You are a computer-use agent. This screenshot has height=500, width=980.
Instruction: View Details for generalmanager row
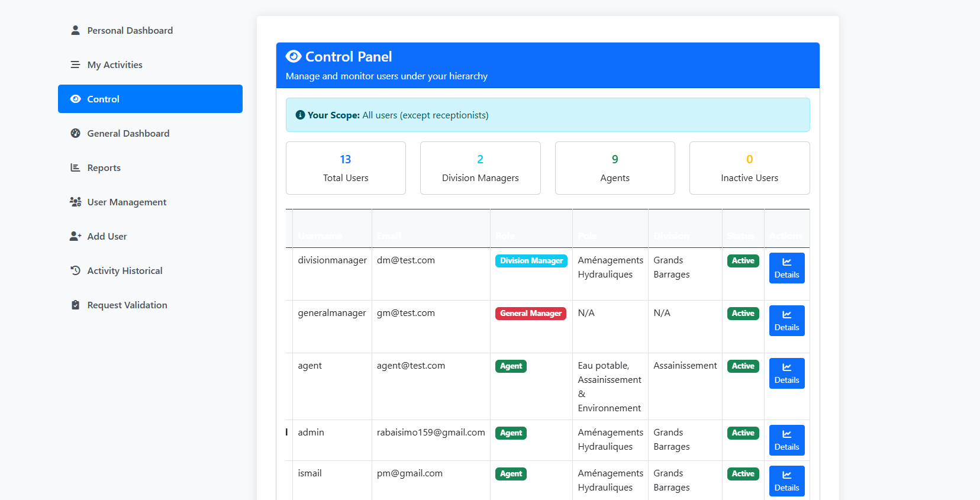786,321
